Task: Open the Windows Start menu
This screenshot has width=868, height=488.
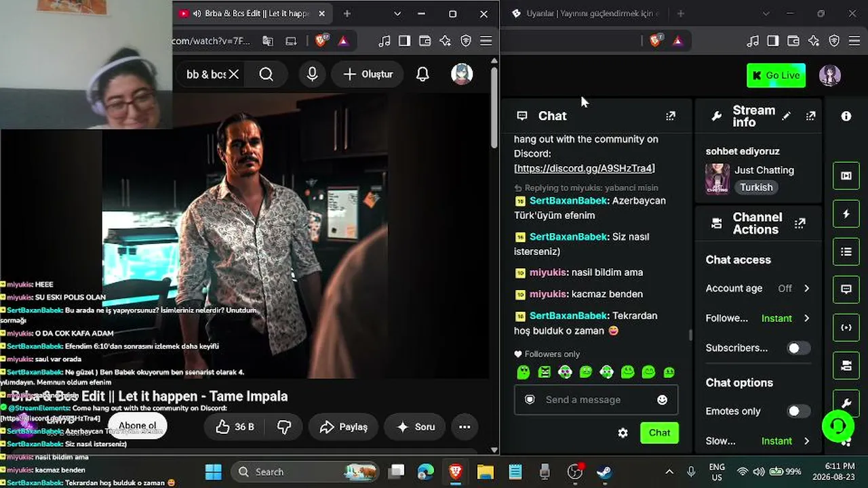Action: click(x=213, y=472)
